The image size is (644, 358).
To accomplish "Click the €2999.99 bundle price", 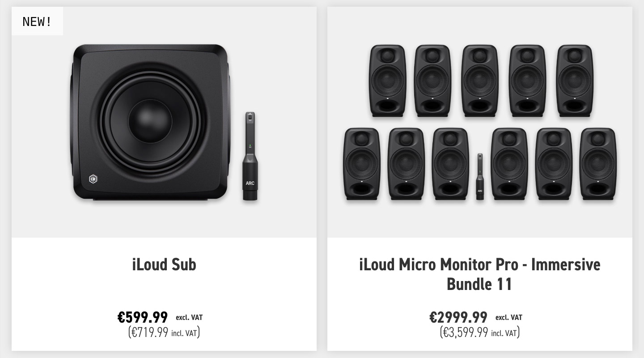I will pos(458,317).
